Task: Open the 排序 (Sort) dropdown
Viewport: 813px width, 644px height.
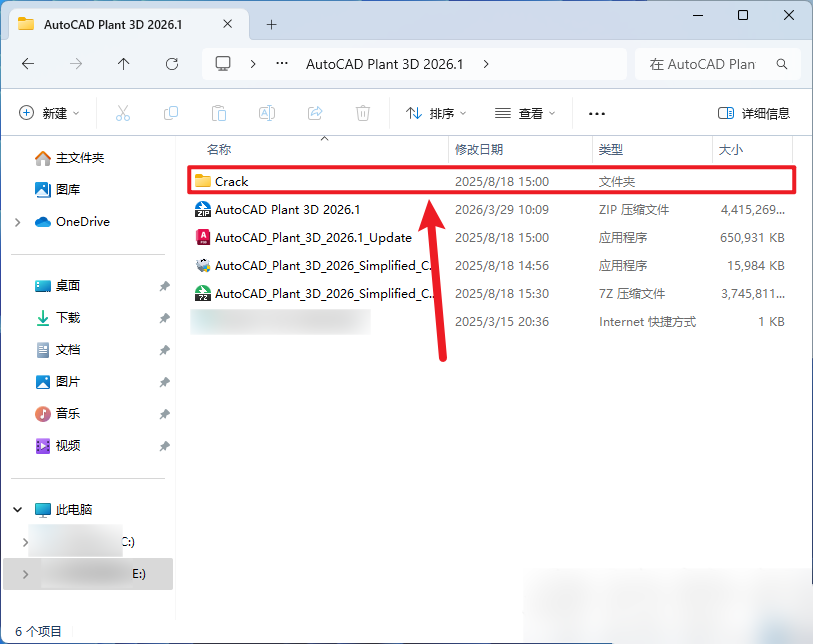Action: 436,113
